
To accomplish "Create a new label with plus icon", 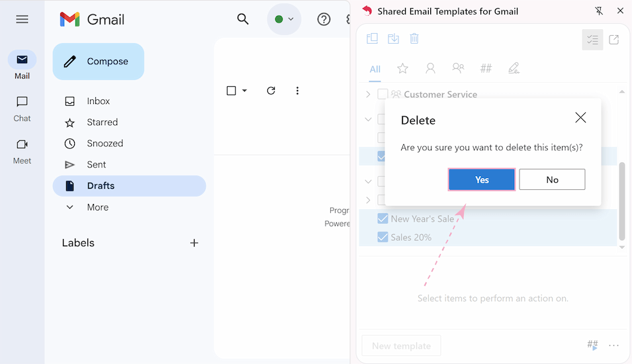I will 194,243.
